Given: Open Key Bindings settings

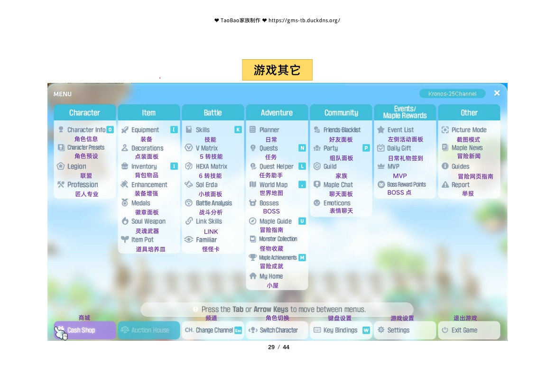Looking at the screenshot, I should tap(341, 330).
